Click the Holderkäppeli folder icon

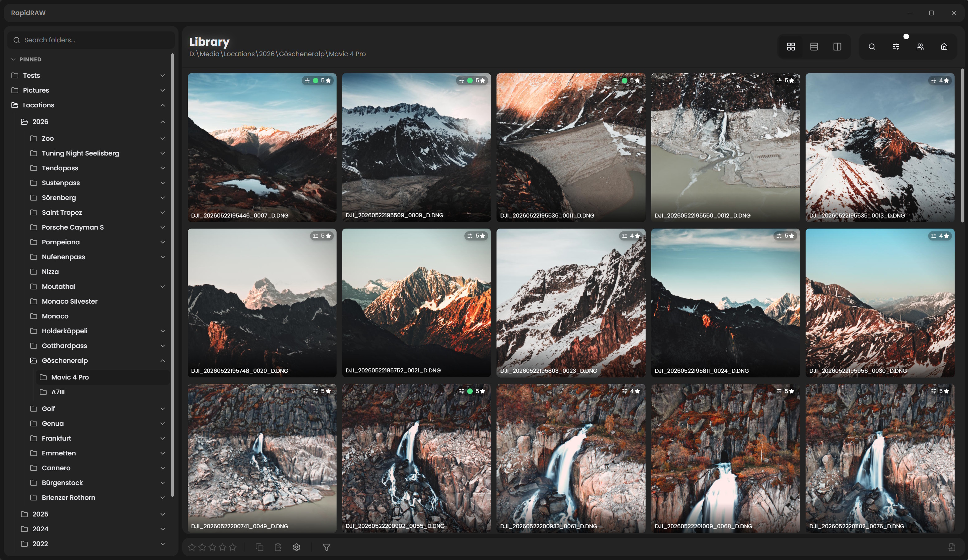click(x=34, y=331)
